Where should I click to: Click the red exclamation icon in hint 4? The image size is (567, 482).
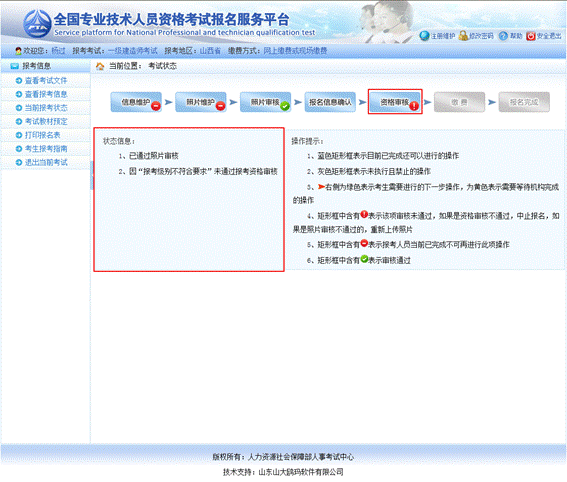(364, 214)
